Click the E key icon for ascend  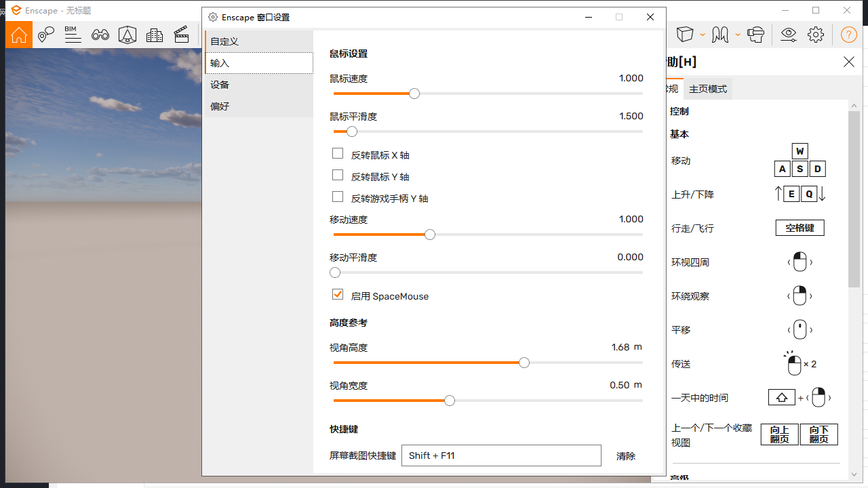point(791,195)
